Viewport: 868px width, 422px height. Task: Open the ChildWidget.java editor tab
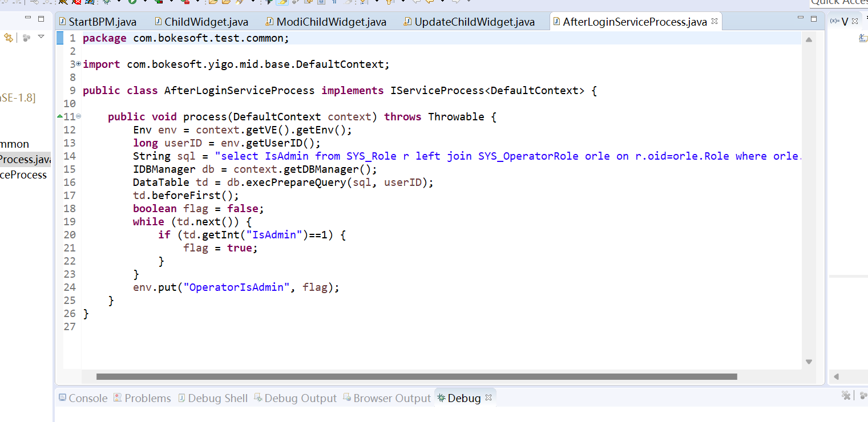pos(200,22)
